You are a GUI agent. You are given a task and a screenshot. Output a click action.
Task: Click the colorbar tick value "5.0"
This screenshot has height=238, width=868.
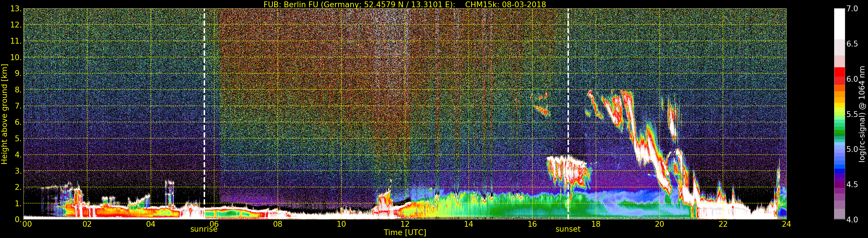click(x=852, y=149)
